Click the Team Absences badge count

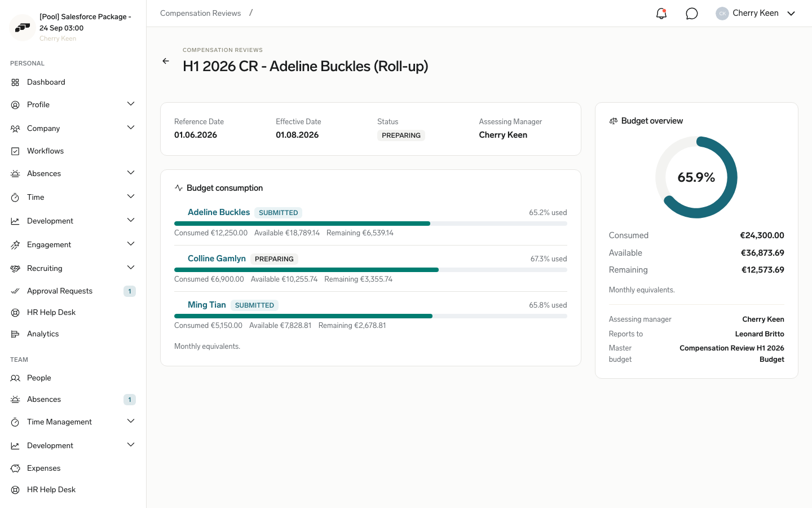tap(130, 400)
